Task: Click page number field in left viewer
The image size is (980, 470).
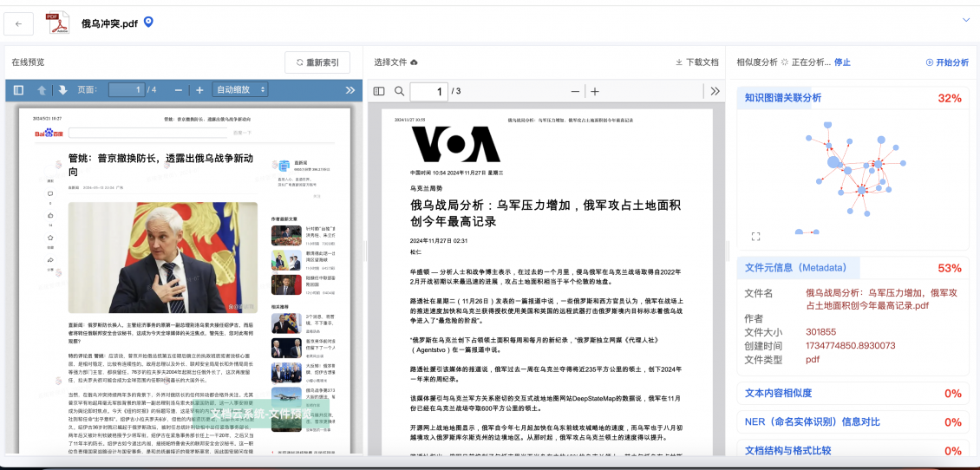Action: pyautogui.click(x=126, y=90)
